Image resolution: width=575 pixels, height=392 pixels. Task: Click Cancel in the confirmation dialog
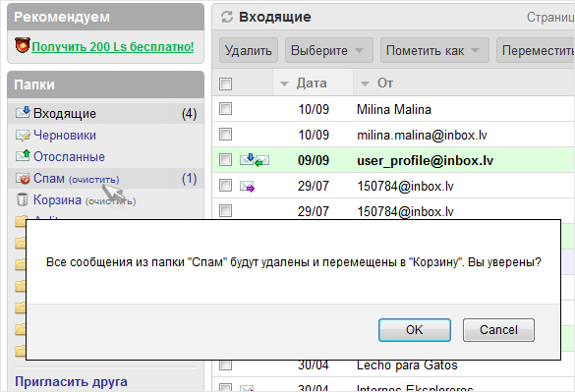(498, 330)
